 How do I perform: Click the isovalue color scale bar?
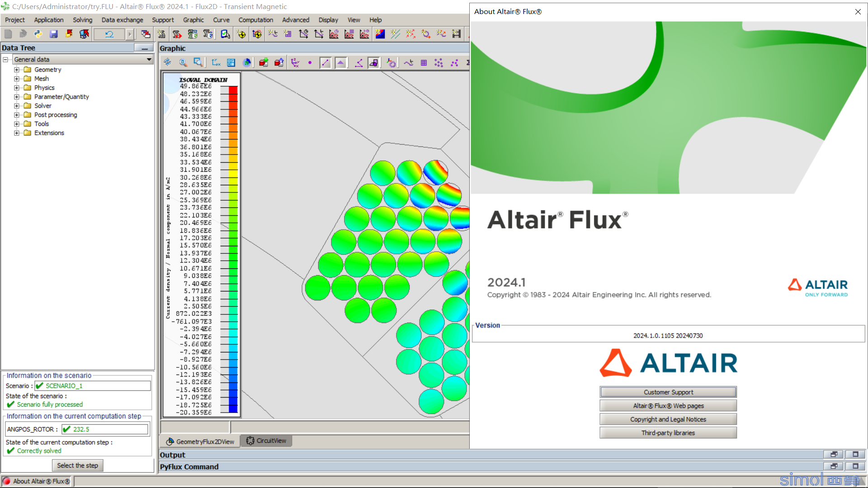point(233,249)
